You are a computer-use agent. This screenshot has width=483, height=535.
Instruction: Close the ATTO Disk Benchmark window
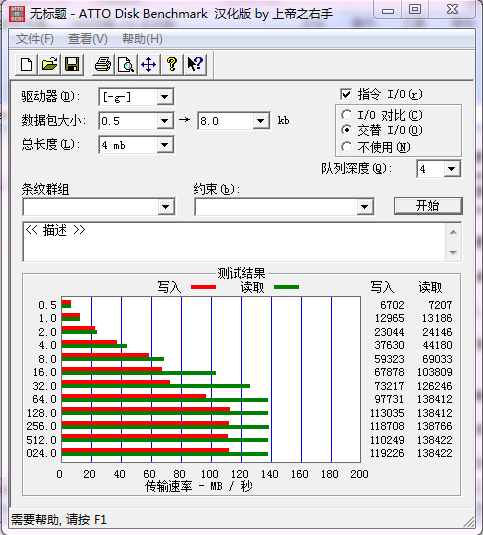(452, 10)
